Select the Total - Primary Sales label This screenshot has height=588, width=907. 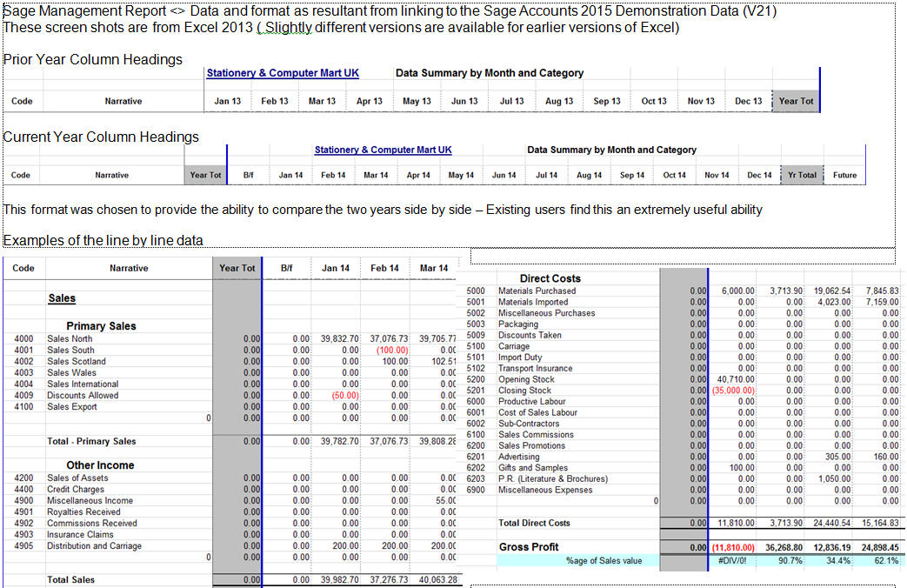91,441
